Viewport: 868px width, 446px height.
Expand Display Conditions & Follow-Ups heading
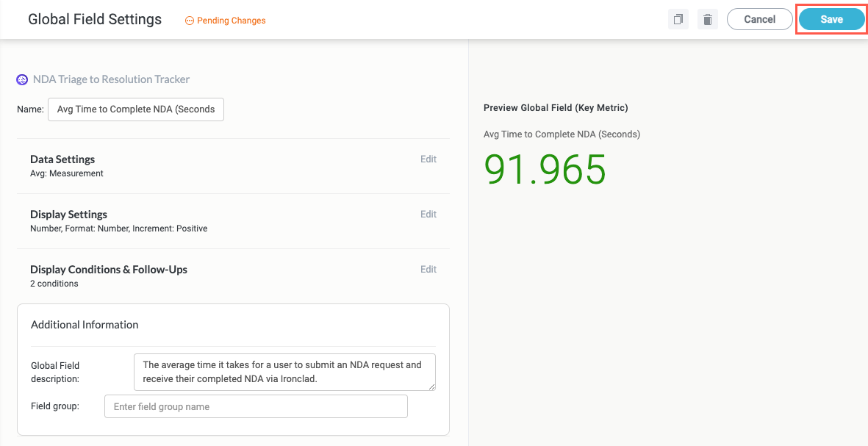pyautogui.click(x=109, y=270)
